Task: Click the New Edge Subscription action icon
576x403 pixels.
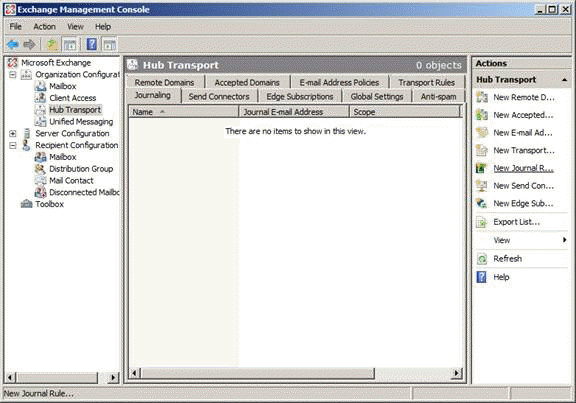Action: click(x=482, y=203)
